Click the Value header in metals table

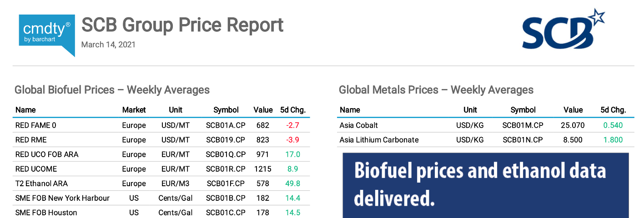point(573,110)
